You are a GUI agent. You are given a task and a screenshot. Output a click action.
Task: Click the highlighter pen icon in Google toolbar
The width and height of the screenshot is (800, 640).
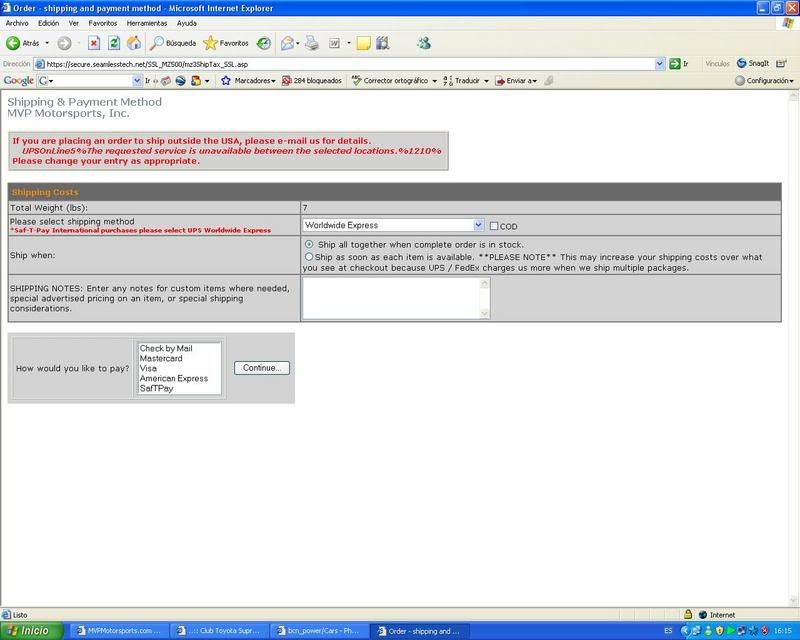pyautogui.click(x=548, y=81)
